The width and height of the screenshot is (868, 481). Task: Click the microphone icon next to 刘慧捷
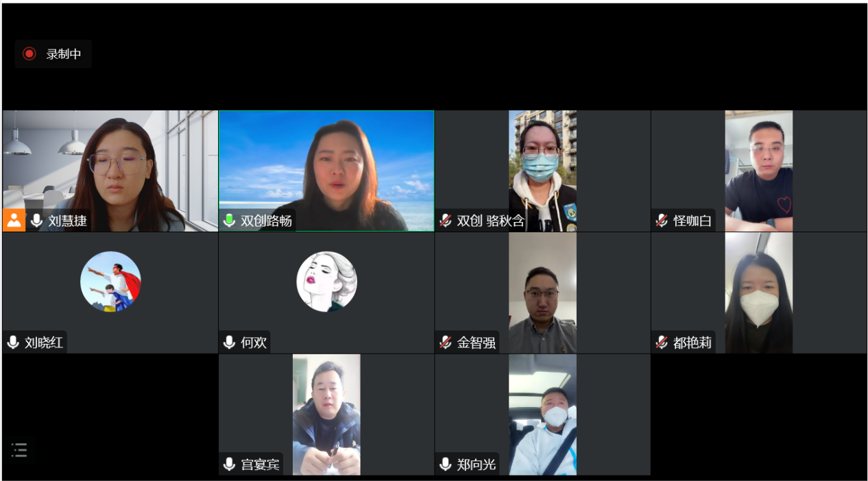click(36, 221)
